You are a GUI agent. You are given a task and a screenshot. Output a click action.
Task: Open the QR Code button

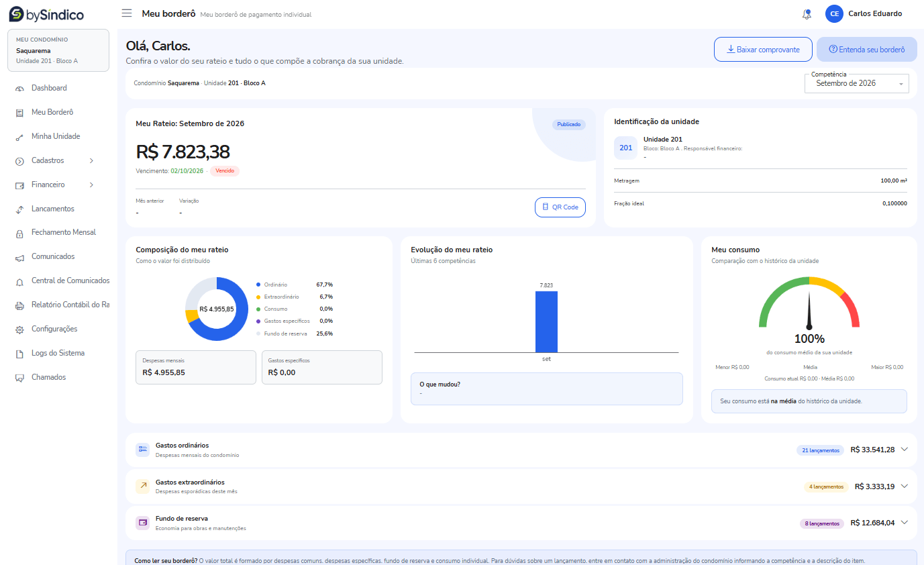[x=560, y=207]
